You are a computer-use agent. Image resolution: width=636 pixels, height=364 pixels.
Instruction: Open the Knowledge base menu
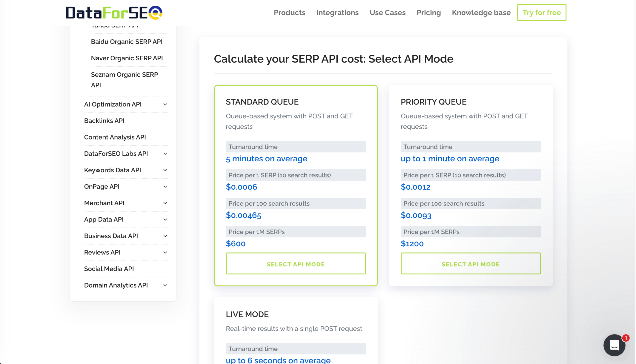[x=481, y=12]
